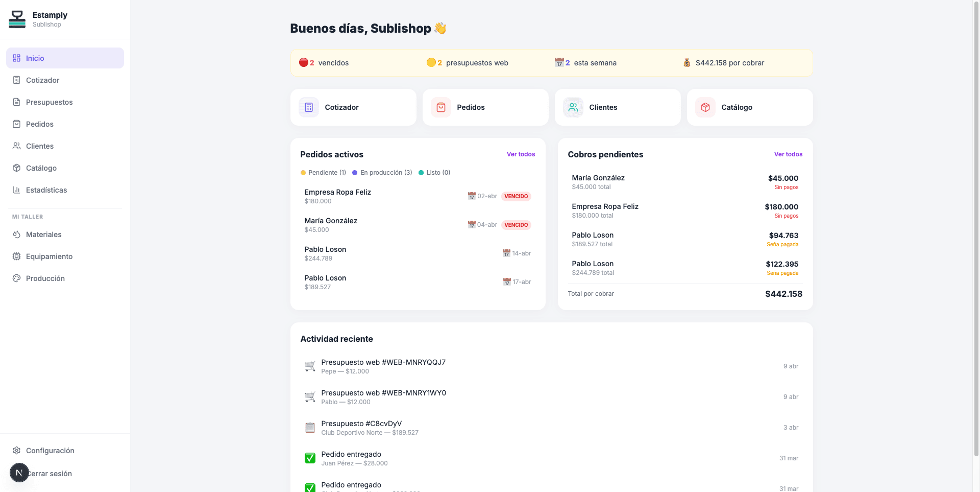The height and width of the screenshot is (492, 980).
Task: Open the Cotizador quick action calculator icon
Action: coord(308,107)
